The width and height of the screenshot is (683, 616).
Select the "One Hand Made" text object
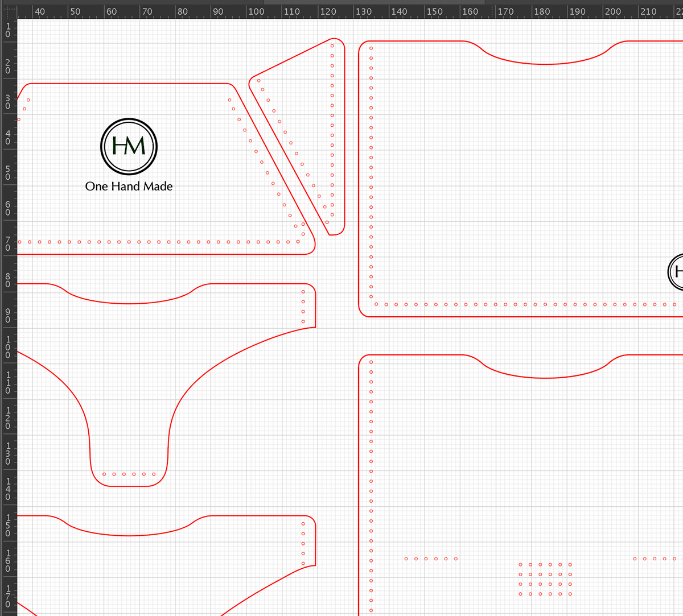(129, 186)
